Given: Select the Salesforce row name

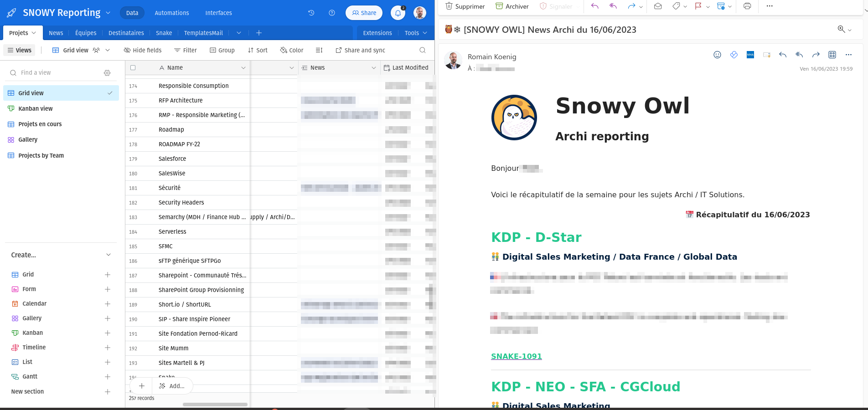Looking at the screenshot, I should [x=172, y=159].
